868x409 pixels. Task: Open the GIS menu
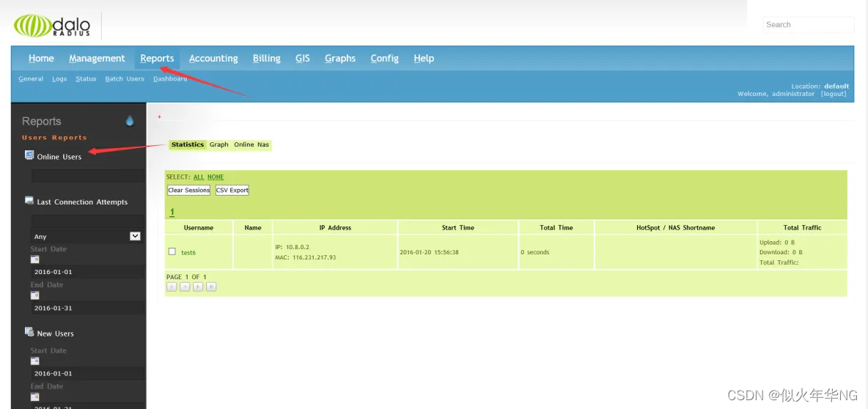[303, 58]
